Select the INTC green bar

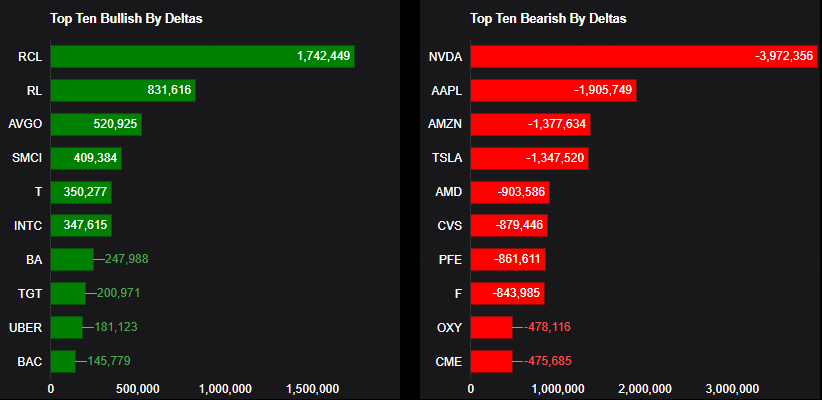pos(81,226)
